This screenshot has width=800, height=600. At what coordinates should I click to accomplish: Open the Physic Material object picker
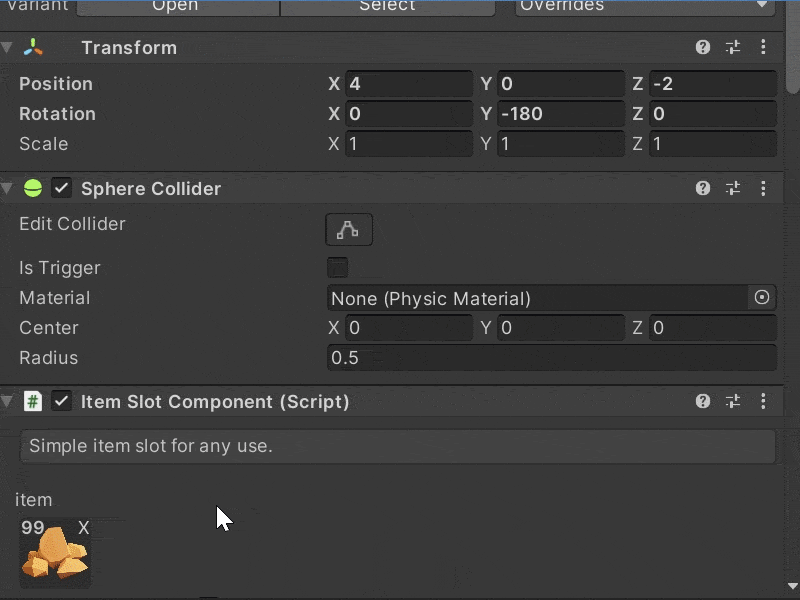[x=762, y=298]
